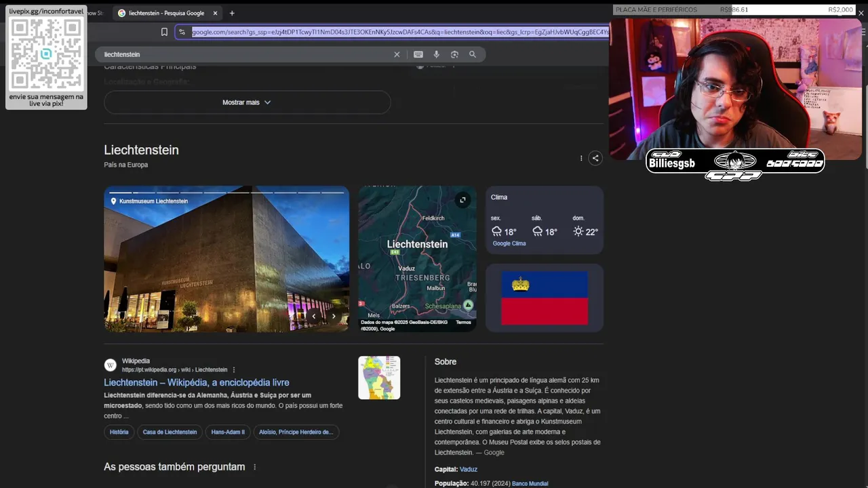Search by image using the Lens icon

tap(454, 54)
